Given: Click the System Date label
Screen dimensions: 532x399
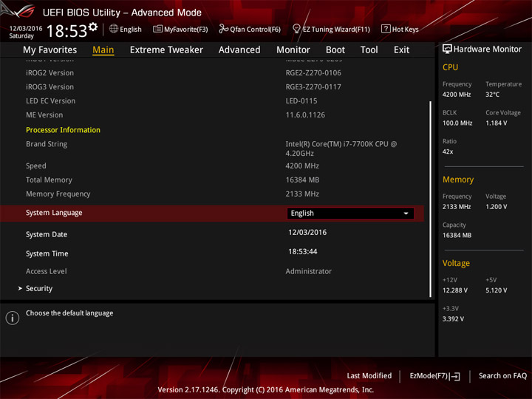Looking at the screenshot, I should pyautogui.click(x=47, y=234).
